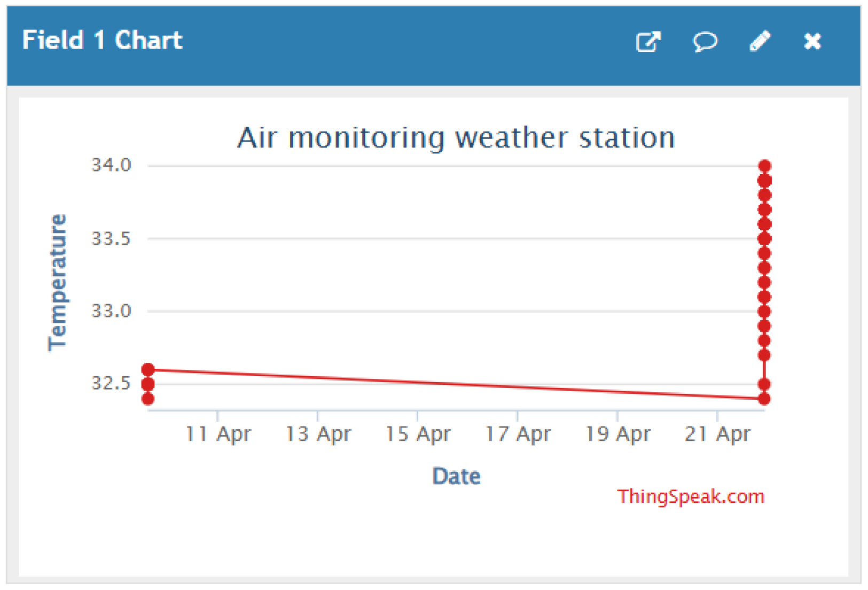Select the left-side data point at 32.6
Screen dimensions: 868x590
[148, 370]
